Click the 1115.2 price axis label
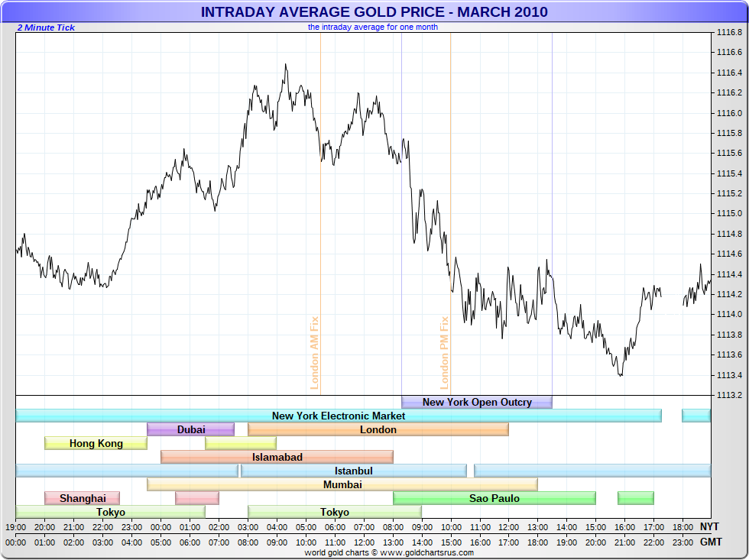The width and height of the screenshot is (749, 560). 729,193
